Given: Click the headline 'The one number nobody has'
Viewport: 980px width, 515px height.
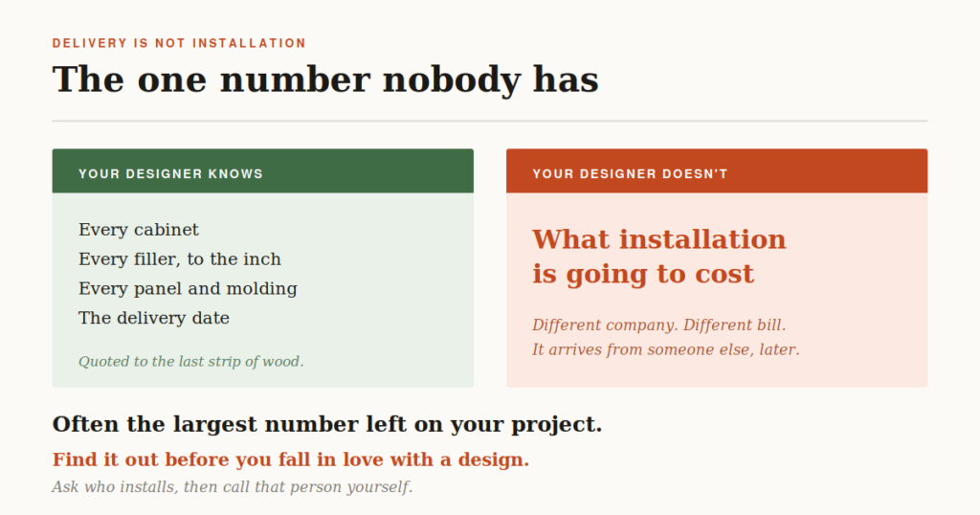Looking at the screenshot, I should tap(325, 80).
